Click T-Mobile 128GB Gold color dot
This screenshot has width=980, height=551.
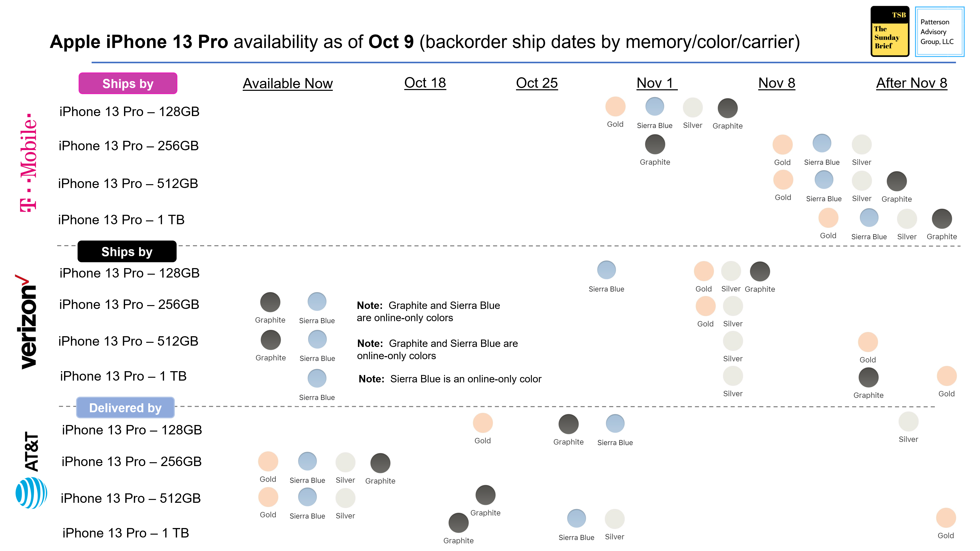(615, 106)
